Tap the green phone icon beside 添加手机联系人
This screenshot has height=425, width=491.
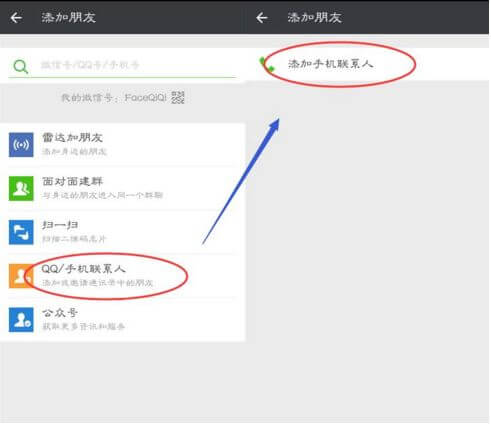click(x=267, y=64)
